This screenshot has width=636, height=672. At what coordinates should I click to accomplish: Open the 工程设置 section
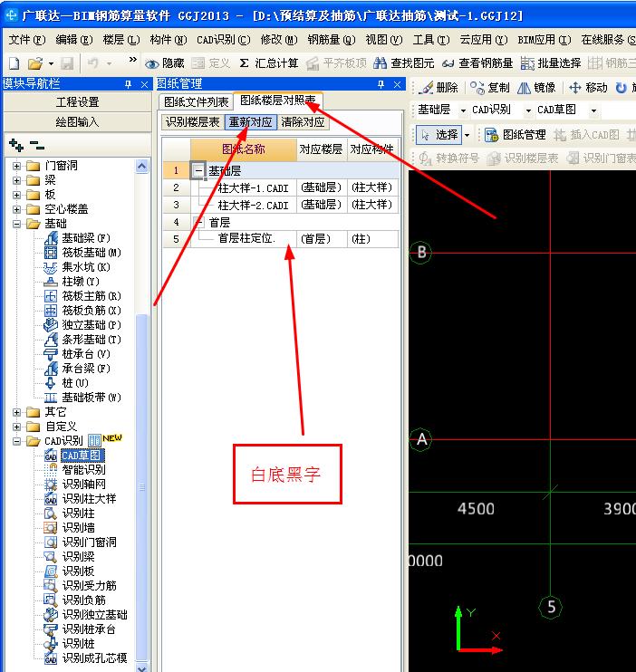pyautogui.click(x=77, y=102)
